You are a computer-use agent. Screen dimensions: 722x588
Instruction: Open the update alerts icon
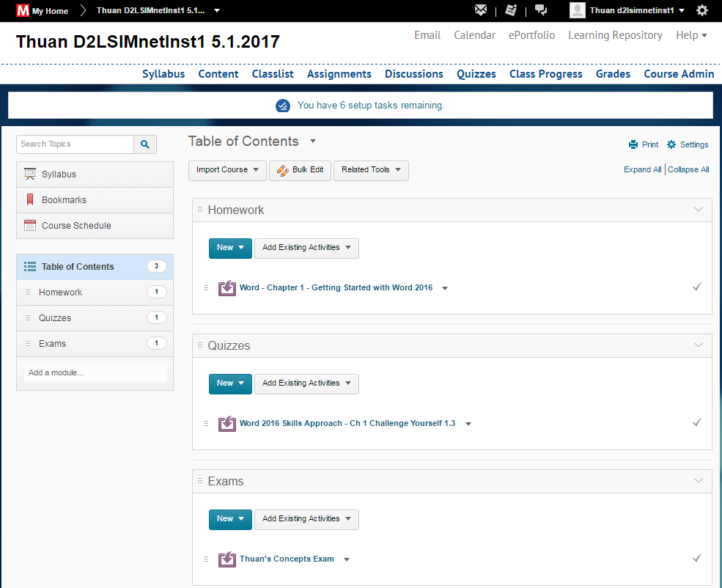[x=511, y=10]
